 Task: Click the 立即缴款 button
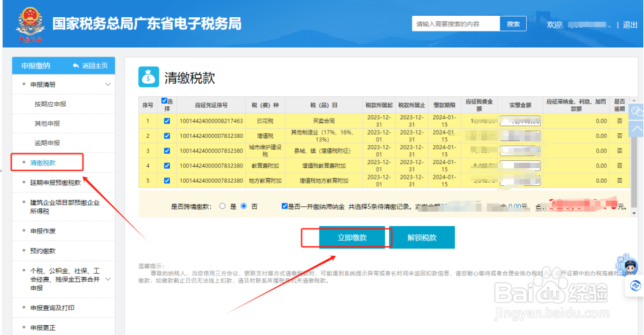pyautogui.click(x=352, y=237)
